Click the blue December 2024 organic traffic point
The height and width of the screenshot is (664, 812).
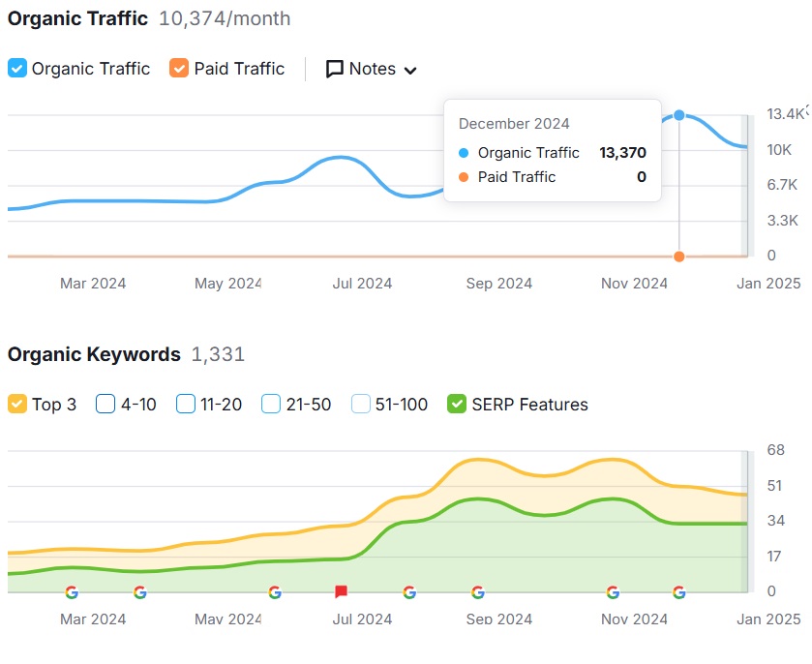[679, 115]
